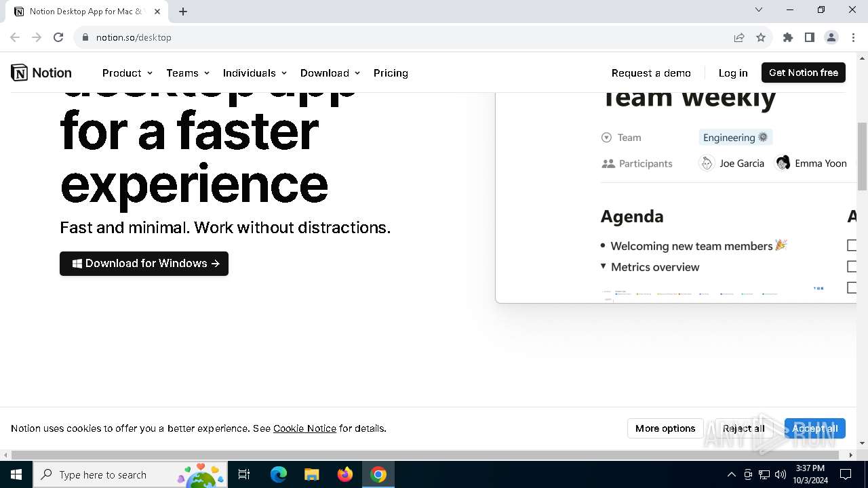The image size is (868, 488).
Task: Open the Chrome three-dot menu
Action: click(x=853, y=37)
